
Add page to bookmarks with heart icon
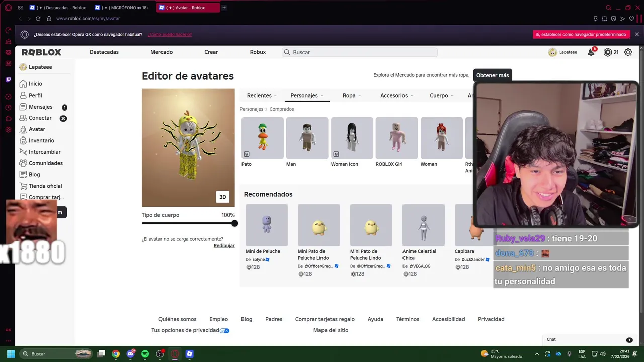(x=631, y=19)
